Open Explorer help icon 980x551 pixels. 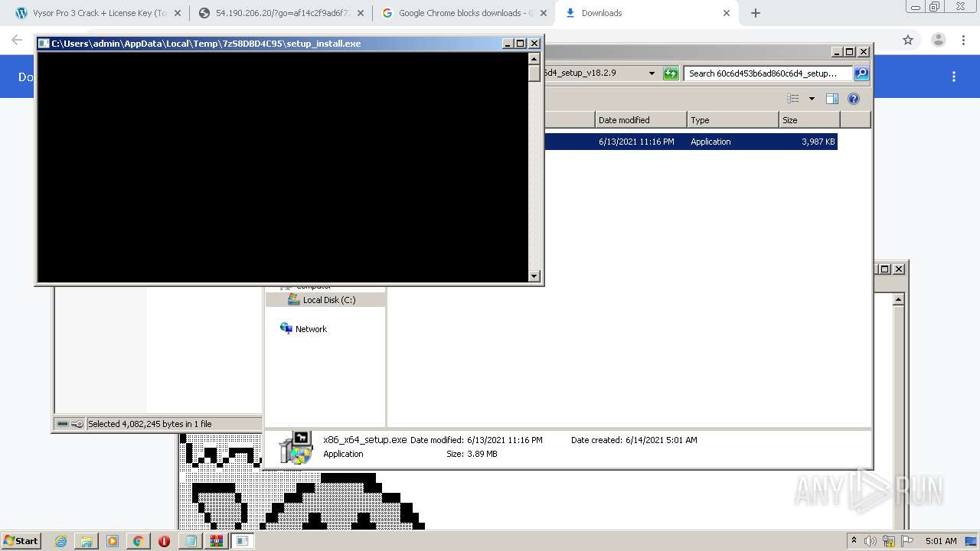[854, 99]
